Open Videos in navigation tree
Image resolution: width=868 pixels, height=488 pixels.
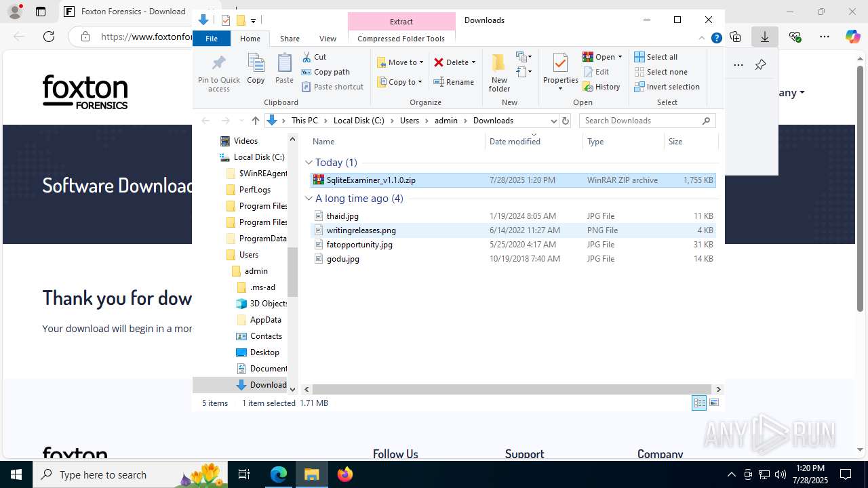[245, 141]
